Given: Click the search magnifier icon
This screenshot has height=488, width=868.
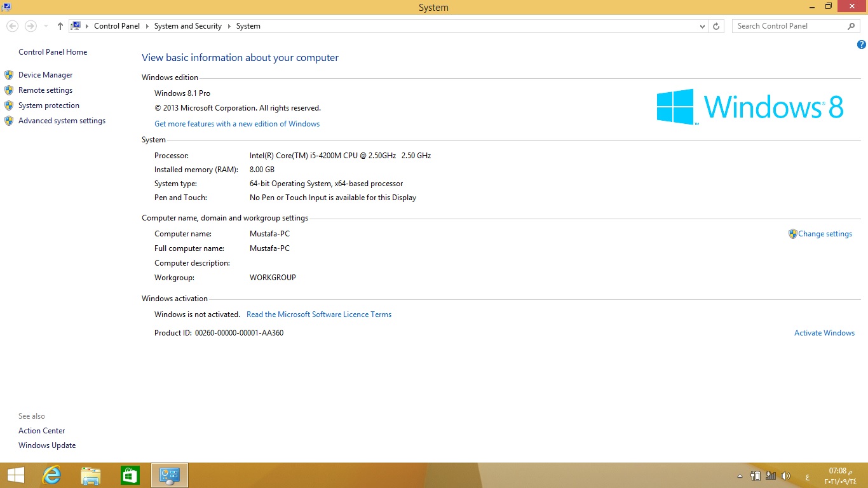Looking at the screenshot, I should [851, 26].
